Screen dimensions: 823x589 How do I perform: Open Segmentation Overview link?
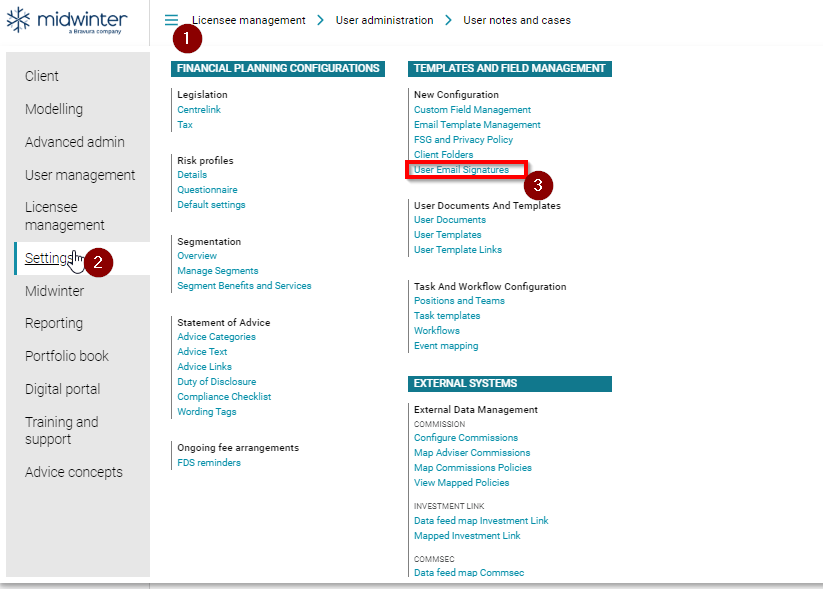[197, 256]
